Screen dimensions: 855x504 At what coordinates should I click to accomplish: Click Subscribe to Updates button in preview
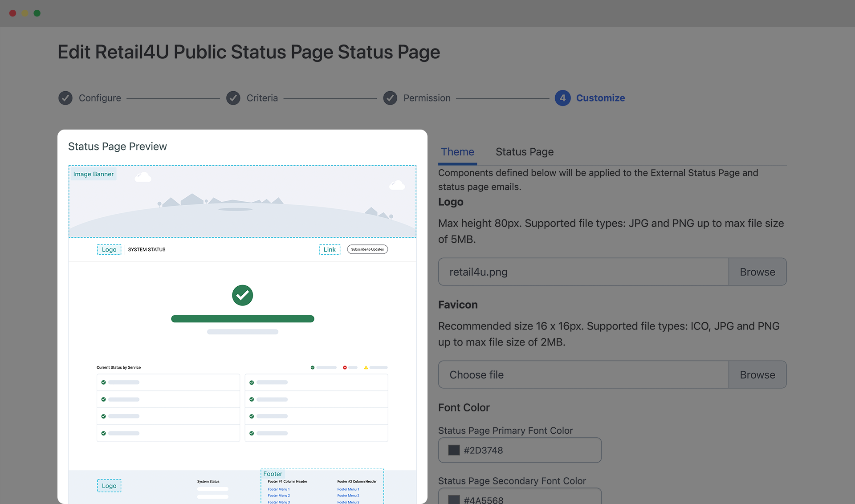tap(367, 249)
